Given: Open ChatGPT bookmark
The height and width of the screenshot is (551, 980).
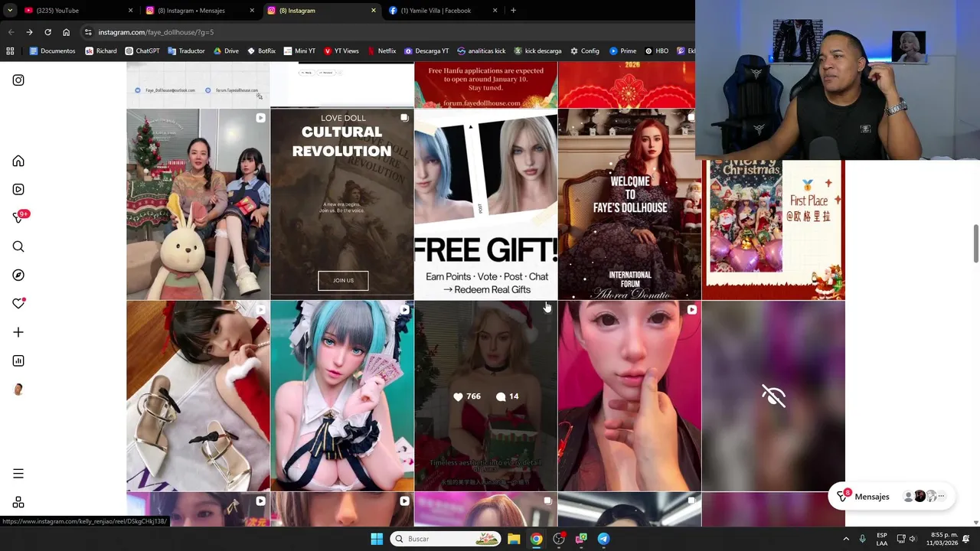Looking at the screenshot, I should coord(142,51).
